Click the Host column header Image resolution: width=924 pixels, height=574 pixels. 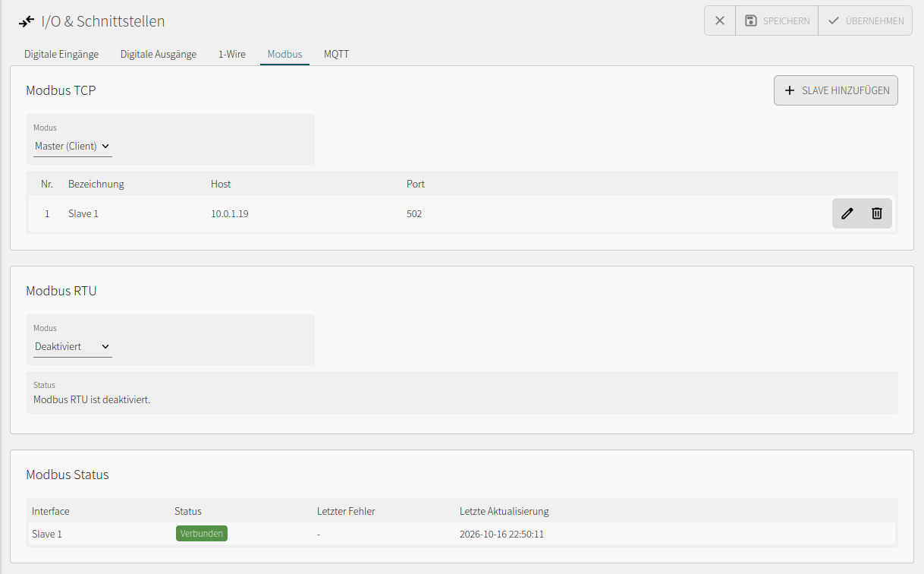pos(221,184)
